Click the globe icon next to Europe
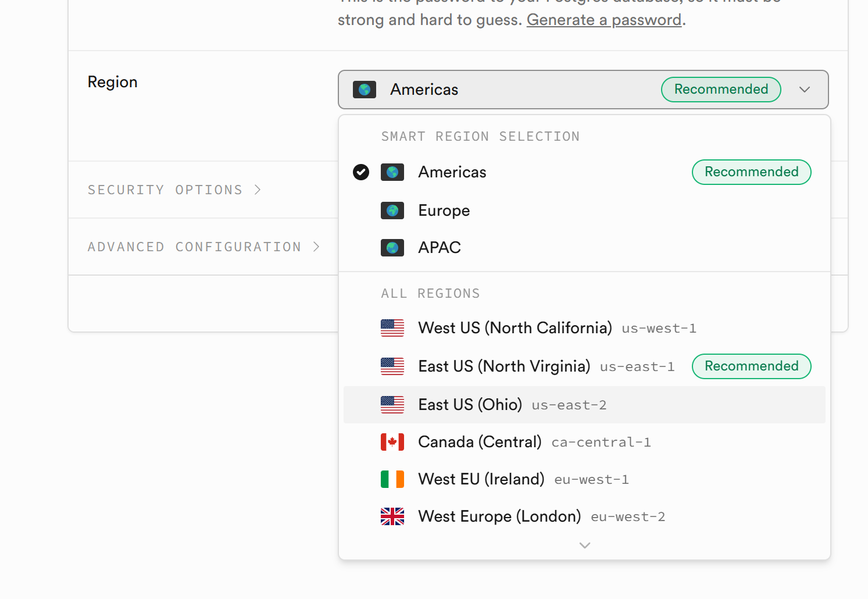The width and height of the screenshot is (868, 599). pos(392,211)
